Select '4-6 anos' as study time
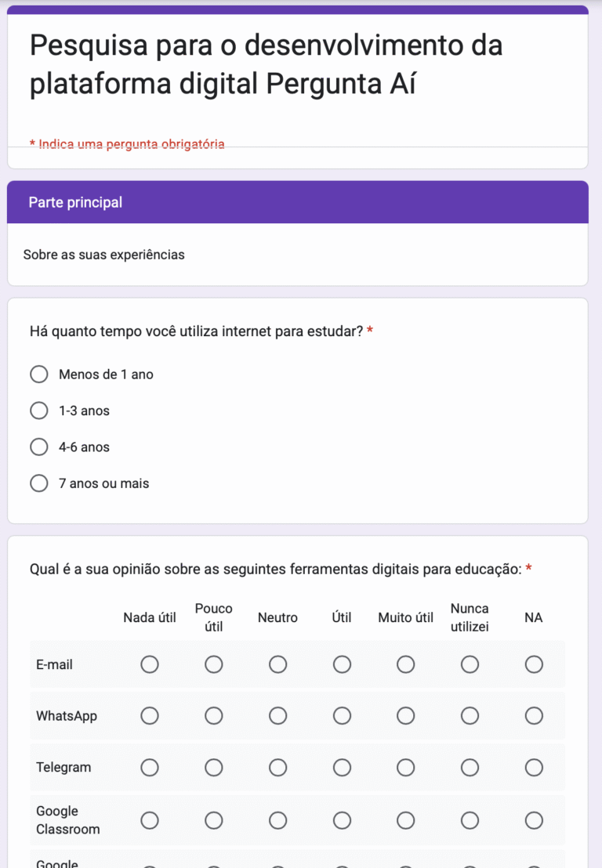 tap(39, 447)
